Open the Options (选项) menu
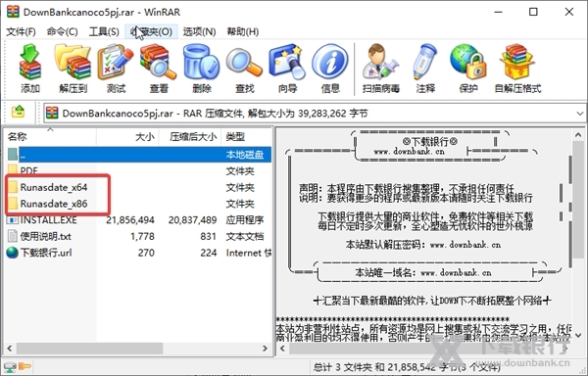 click(x=199, y=32)
